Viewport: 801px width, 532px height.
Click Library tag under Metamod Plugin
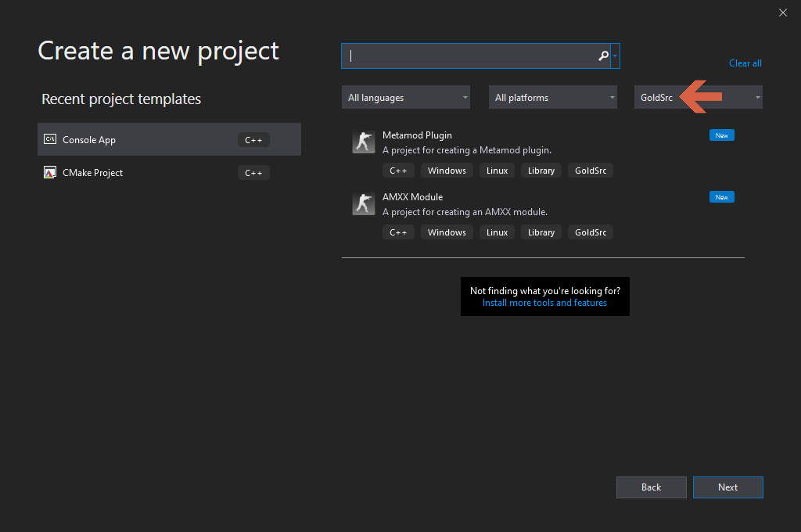[541, 171]
